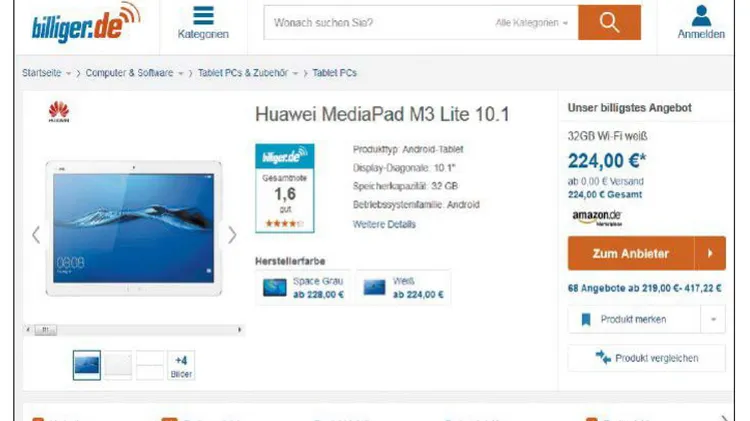The image size is (750, 421).
Task: Open the Startseite breadcrumb dropdown
Action: click(x=68, y=73)
